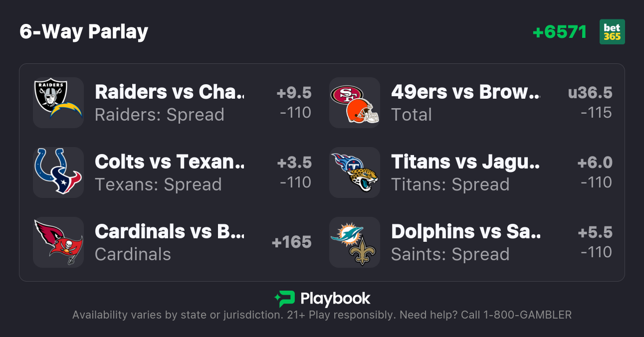Viewport: 644px width, 337px height.
Task: Select the Cardinals moneyline +165 odds
Action: pyautogui.click(x=292, y=242)
